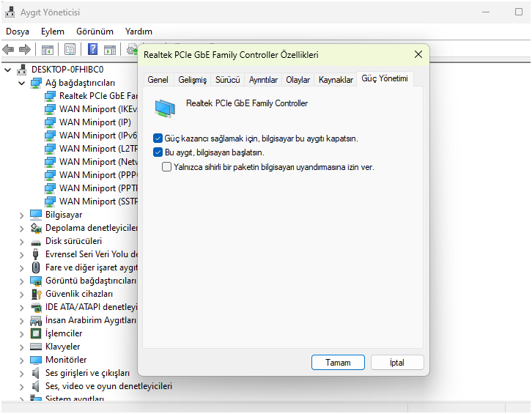Viewport: 532px width, 414px height.
Task: Click the Monitörler monitor icon
Action: (36, 360)
